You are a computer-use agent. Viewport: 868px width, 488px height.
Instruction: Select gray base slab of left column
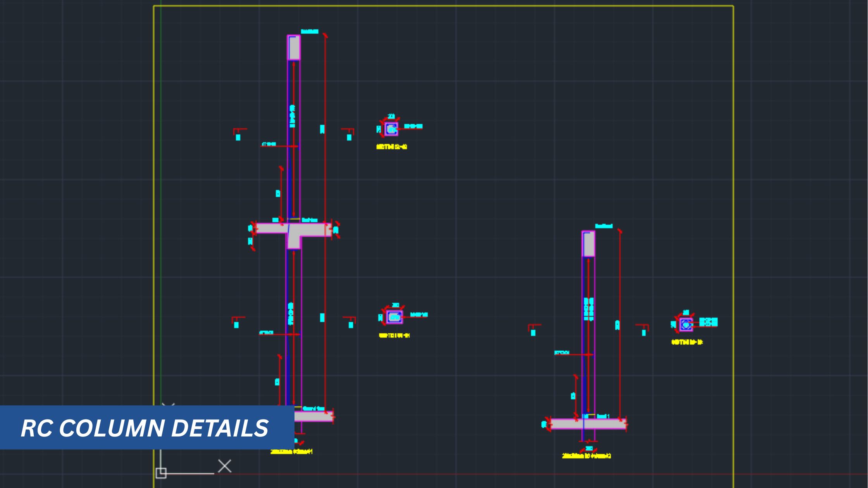313,417
